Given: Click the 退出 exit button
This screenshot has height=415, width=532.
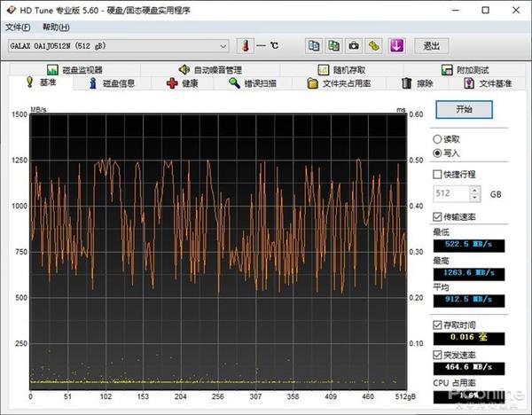Looking at the screenshot, I should pos(430,46).
